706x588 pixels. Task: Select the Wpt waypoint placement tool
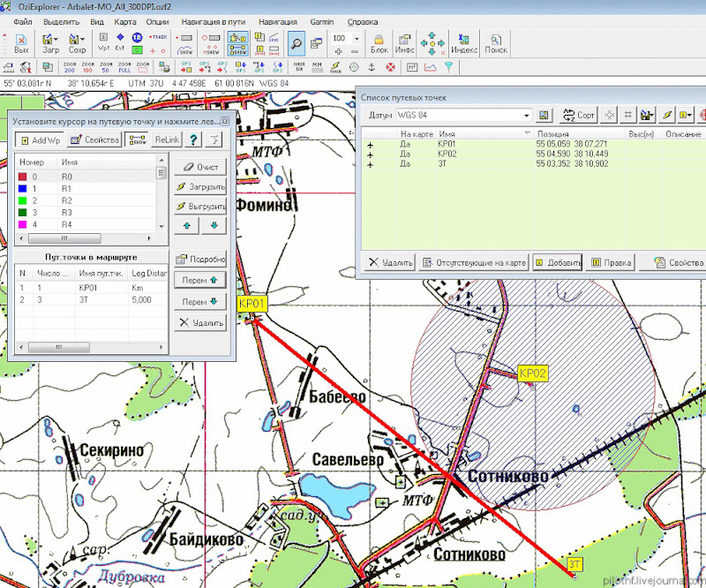point(103,41)
